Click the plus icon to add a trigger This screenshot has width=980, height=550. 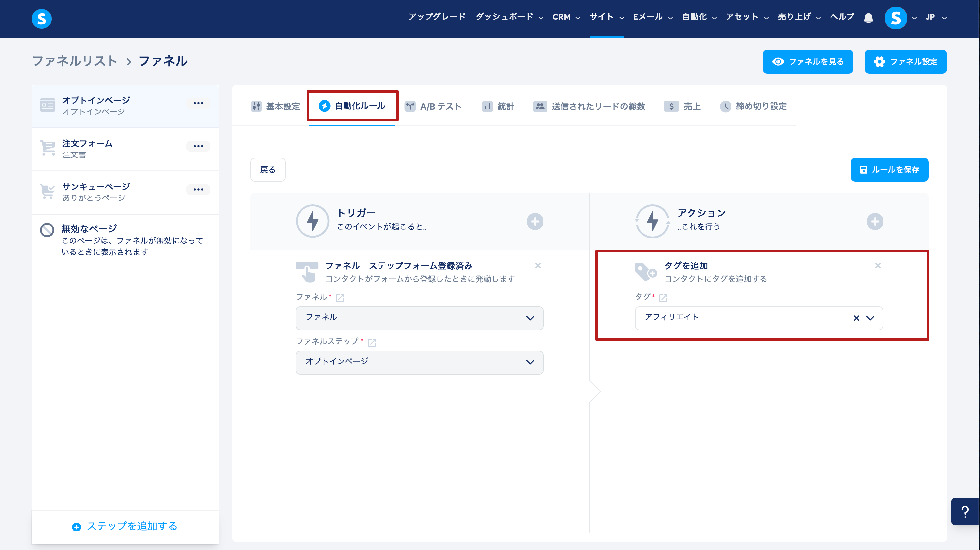coord(535,222)
